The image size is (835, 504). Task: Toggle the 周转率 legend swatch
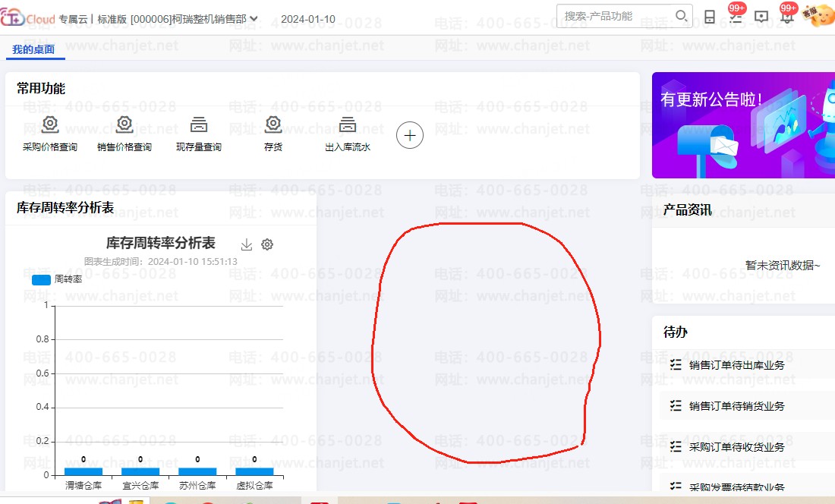click(x=42, y=279)
